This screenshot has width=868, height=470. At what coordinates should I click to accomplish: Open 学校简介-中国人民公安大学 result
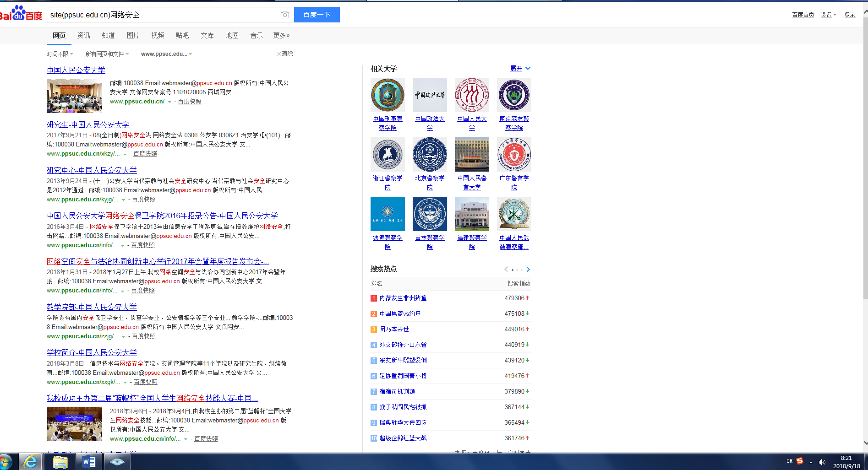click(x=92, y=352)
